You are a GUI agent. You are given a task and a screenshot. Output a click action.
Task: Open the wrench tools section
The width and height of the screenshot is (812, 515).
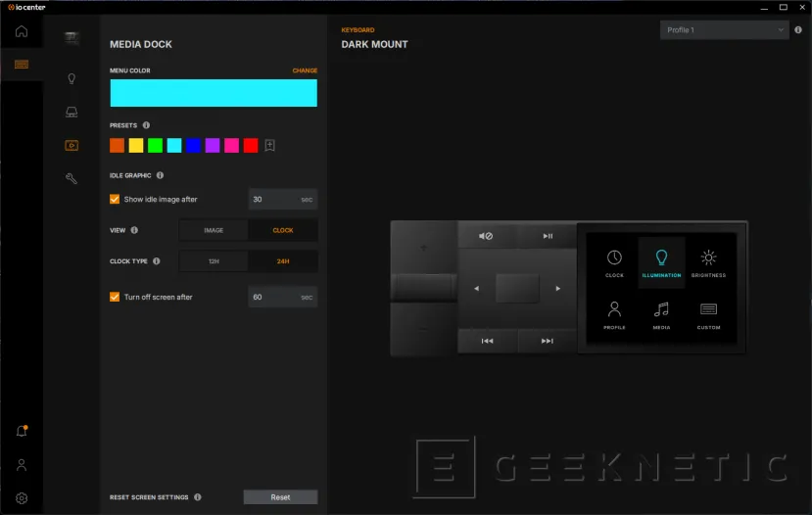tap(72, 178)
